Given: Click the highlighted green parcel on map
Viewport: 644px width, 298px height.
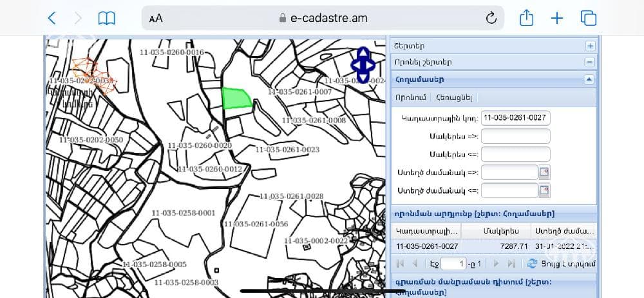Looking at the screenshot, I should point(236,99).
